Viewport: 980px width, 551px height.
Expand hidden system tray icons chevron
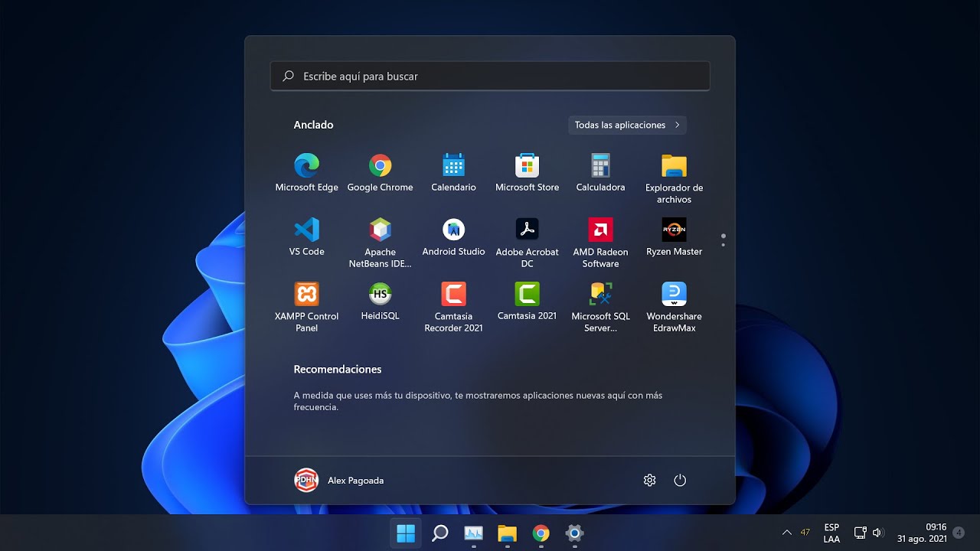[x=786, y=533]
